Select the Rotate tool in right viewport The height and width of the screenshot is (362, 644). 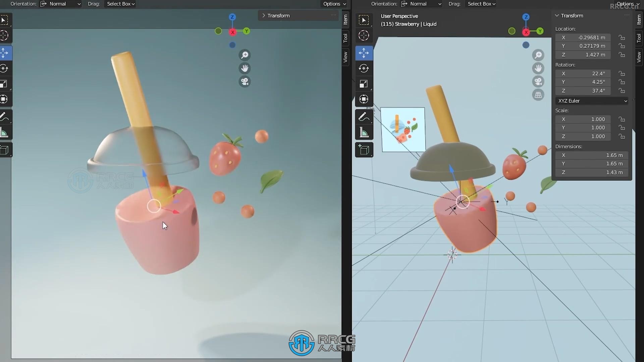pyautogui.click(x=364, y=68)
